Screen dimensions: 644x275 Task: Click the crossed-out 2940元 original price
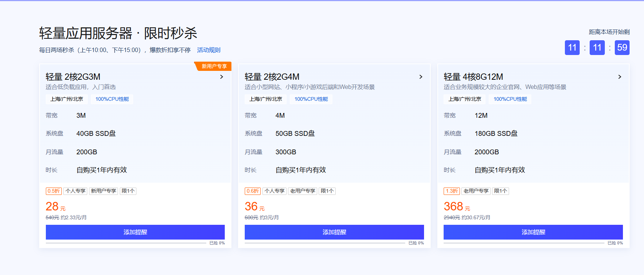point(452,218)
